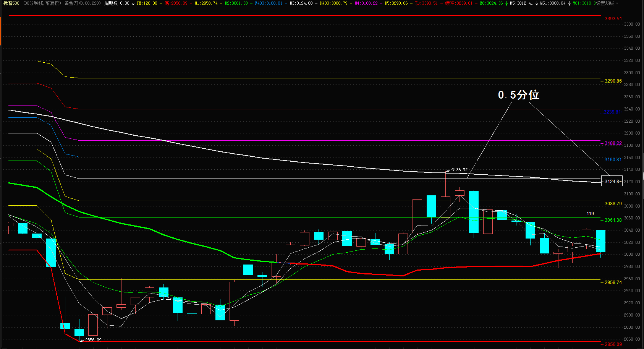This screenshot has width=644, height=349.
Task: Click the 3393.51 red level label
Action: coord(613,19)
